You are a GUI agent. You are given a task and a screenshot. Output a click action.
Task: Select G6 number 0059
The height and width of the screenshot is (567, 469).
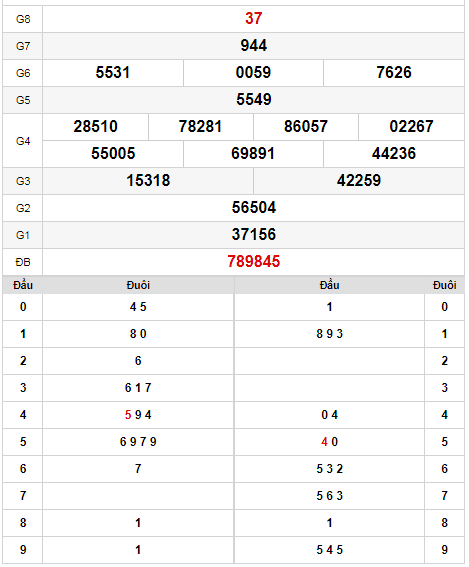tap(253, 72)
